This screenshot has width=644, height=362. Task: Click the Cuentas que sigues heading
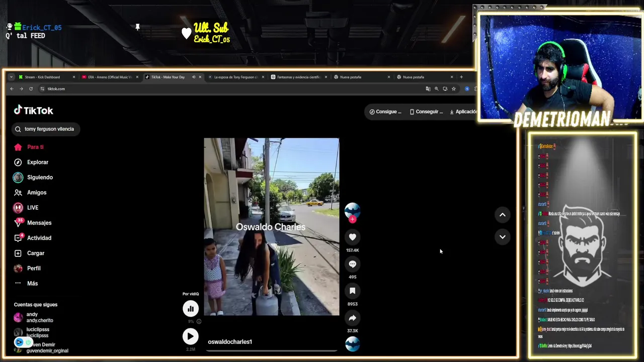coord(36,305)
